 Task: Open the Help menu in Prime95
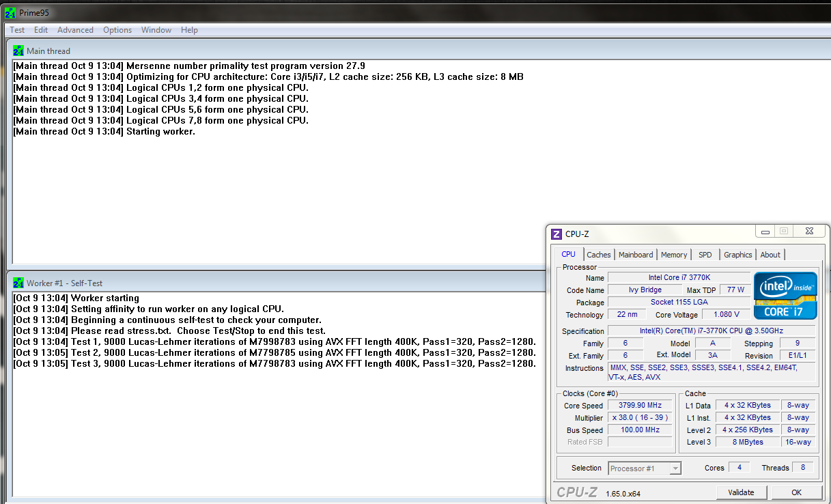[189, 30]
